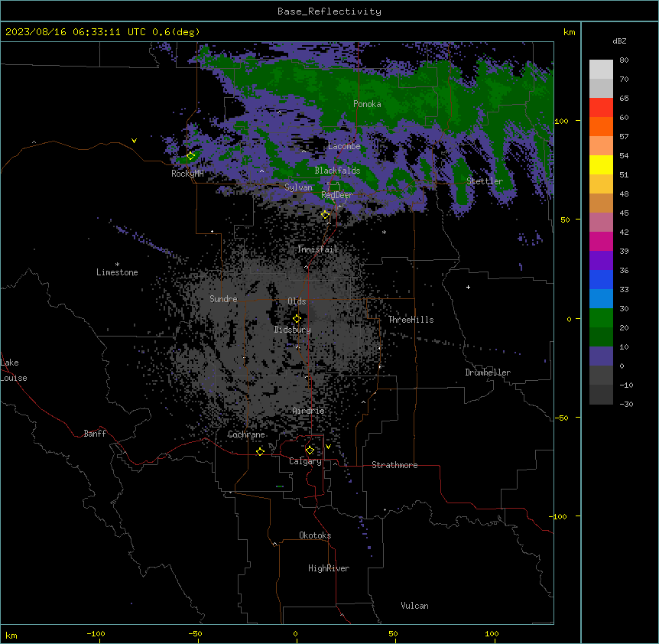Click the Innisfail label

click(318, 249)
